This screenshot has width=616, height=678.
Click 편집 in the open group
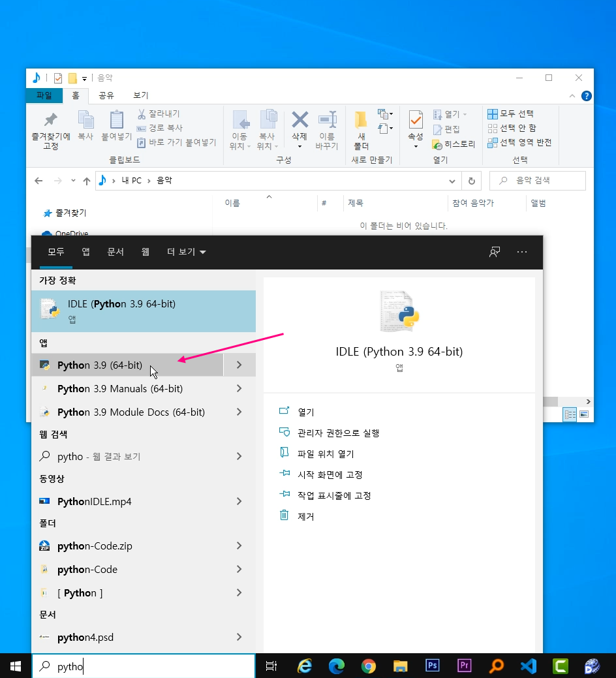tap(446, 129)
